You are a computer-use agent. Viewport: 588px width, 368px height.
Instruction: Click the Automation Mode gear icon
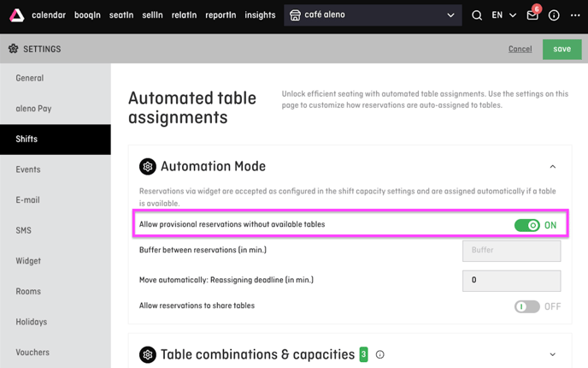coord(148,166)
